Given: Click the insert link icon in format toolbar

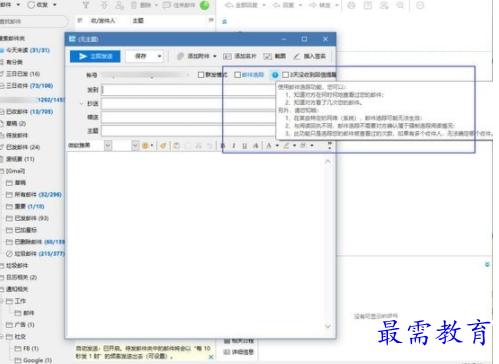Looking at the screenshot, I should point(303,146).
